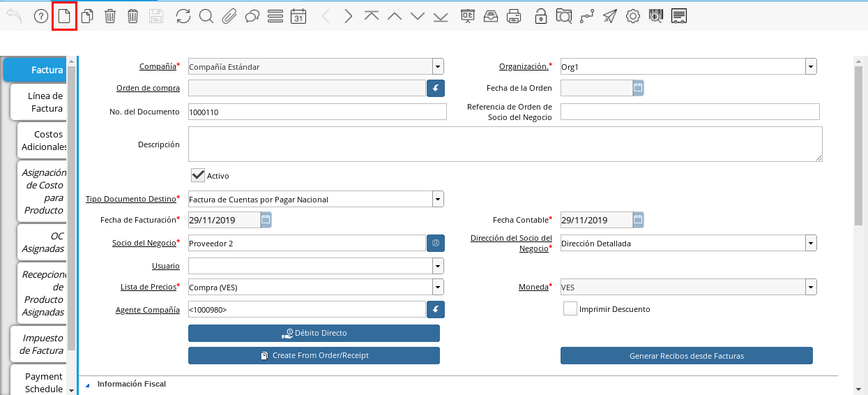Open the Help question mark icon
This screenshot has width=868, height=395.
(x=41, y=16)
